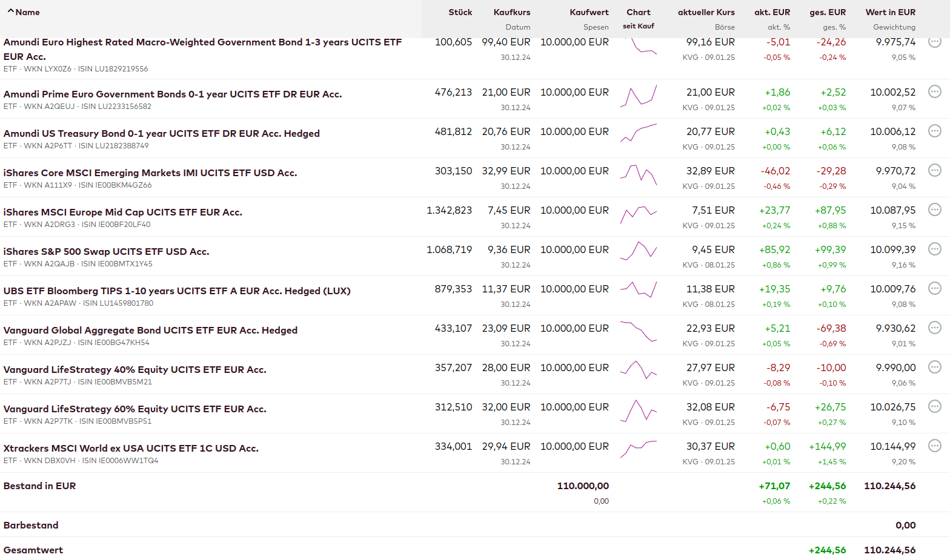The image size is (950, 560).
Task: Open options menu for UBS ETF Bloomberg TIPS
Action: (x=935, y=288)
